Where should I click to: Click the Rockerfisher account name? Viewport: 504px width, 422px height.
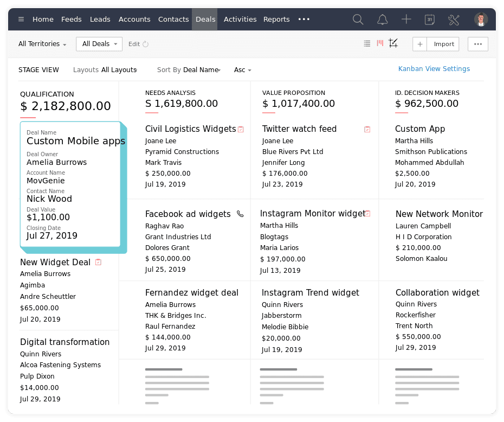tap(416, 315)
